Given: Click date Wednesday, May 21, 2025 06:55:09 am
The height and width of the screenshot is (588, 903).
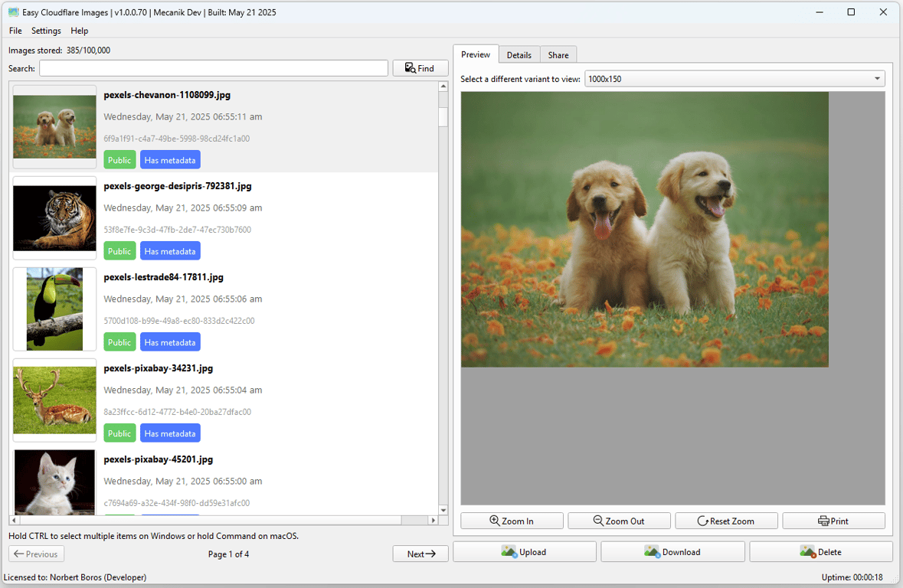Looking at the screenshot, I should (x=182, y=208).
